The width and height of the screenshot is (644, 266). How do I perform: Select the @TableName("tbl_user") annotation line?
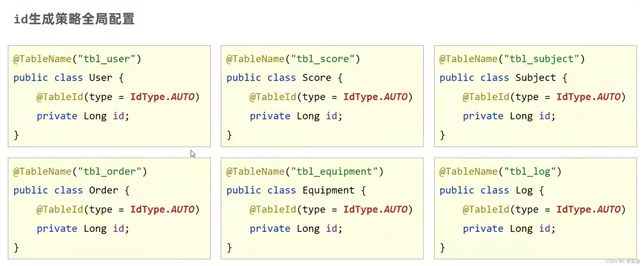pyautogui.click(x=77, y=59)
